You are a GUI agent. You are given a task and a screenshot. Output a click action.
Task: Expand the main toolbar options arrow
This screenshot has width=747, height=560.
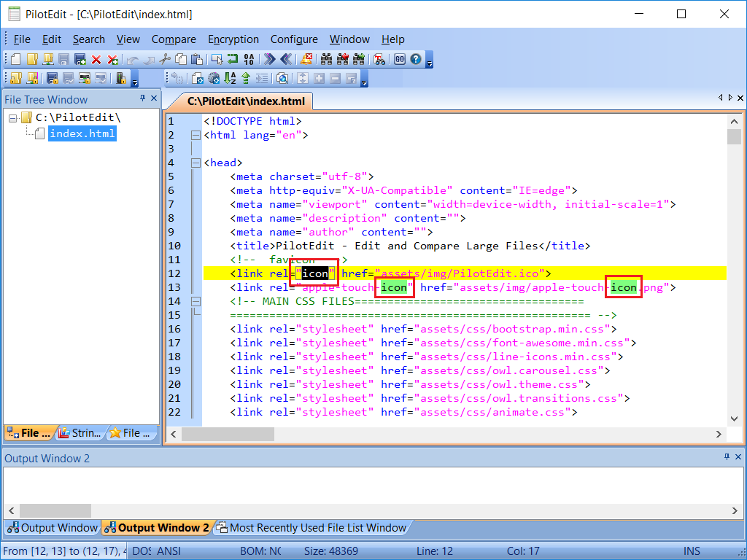429,60
